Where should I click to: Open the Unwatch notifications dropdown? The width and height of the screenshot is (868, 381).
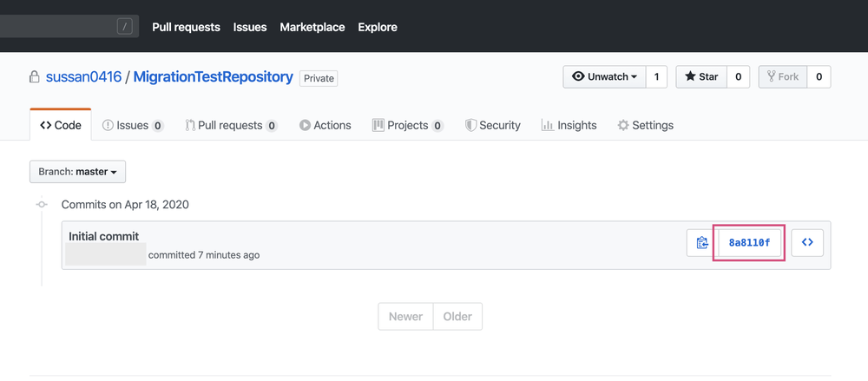pyautogui.click(x=604, y=77)
